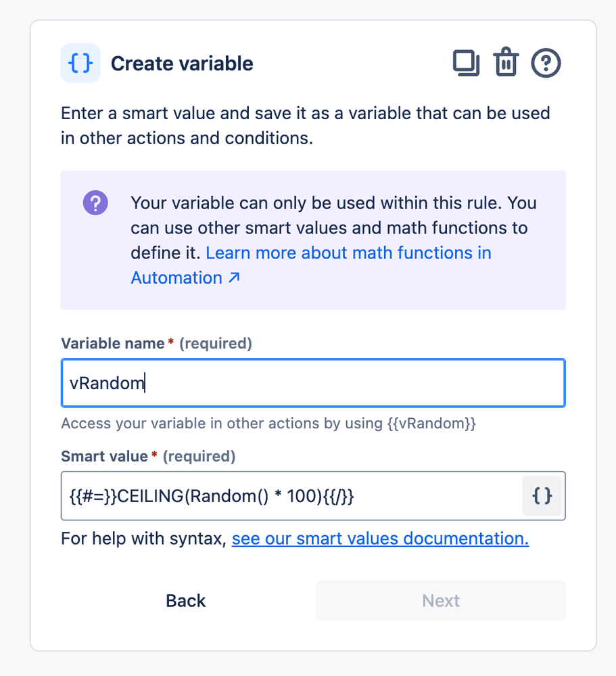This screenshot has width=616, height=676.
Task: Click the purple info banner about rule variables
Action: pyautogui.click(x=313, y=240)
